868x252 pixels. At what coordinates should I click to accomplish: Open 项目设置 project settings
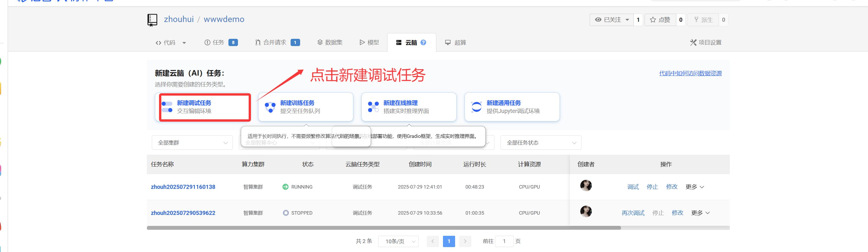pos(706,43)
